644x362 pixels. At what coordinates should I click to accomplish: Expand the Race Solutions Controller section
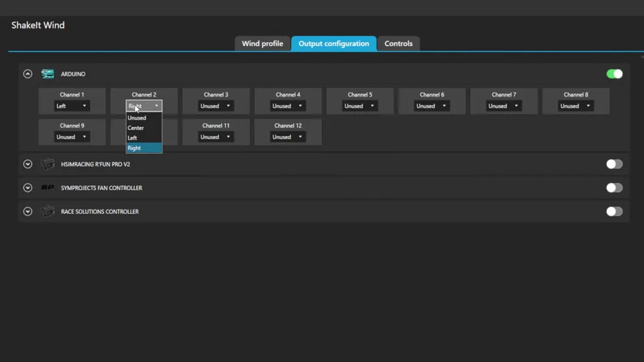27,211
